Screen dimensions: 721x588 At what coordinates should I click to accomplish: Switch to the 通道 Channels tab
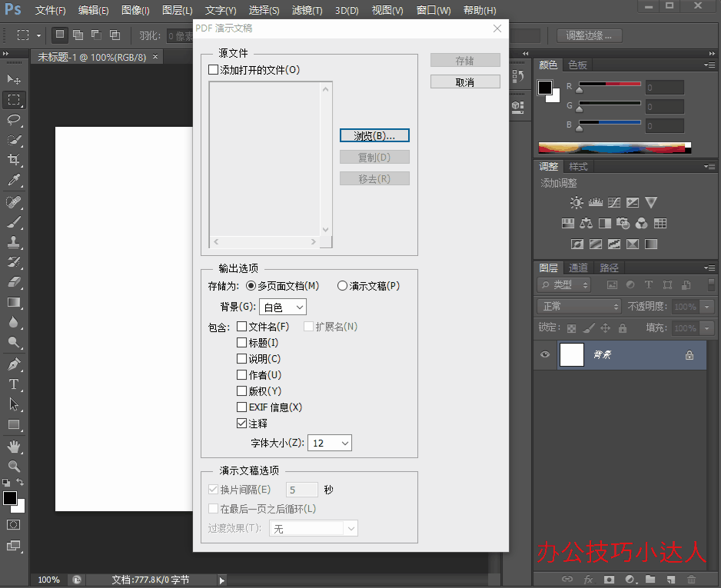578,267
